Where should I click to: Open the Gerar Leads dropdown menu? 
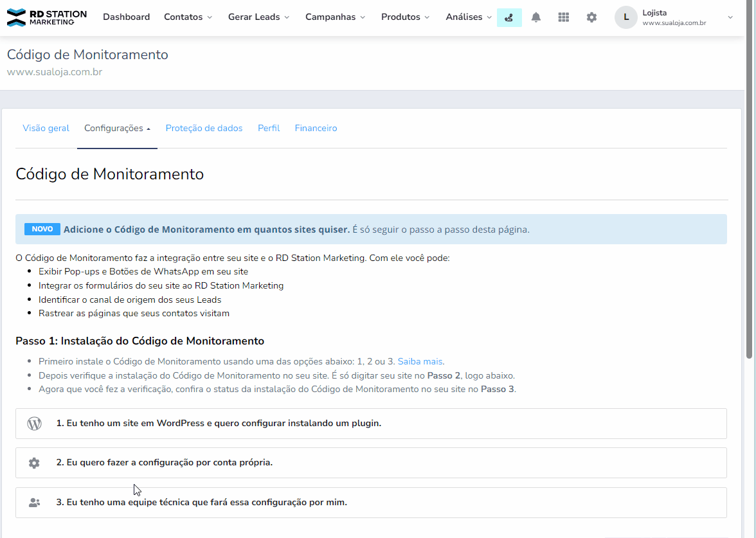tap(259, 17)
